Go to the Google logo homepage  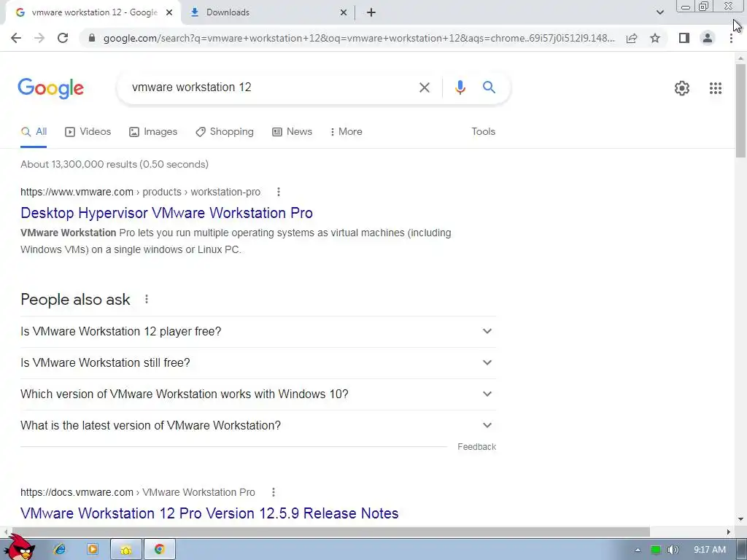(50, 88)
